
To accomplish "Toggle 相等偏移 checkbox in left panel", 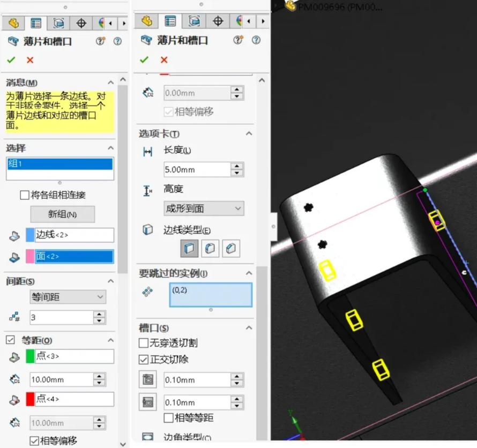I will [x=34, y=440].
